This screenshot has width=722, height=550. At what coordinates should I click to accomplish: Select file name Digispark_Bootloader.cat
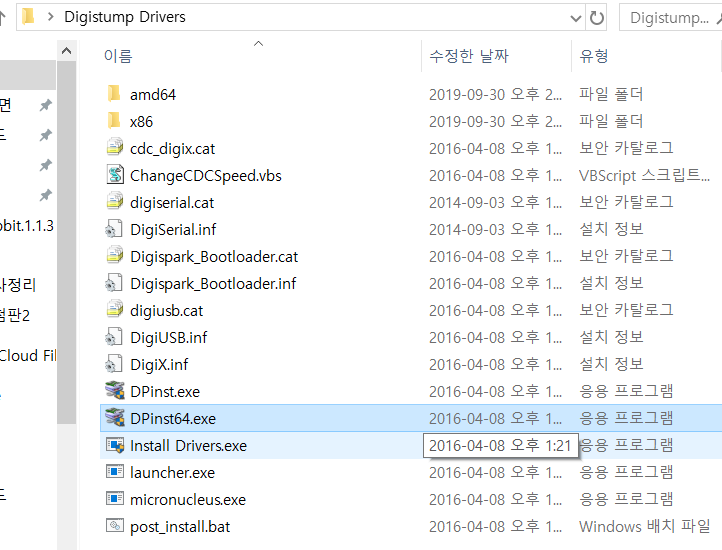tap(214, 257)
